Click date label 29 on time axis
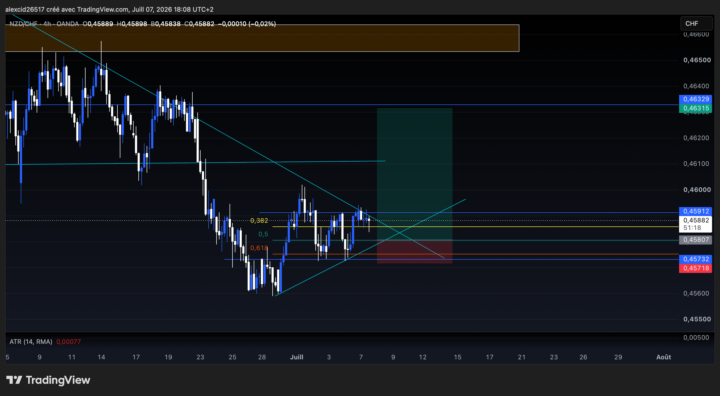This screenshot has width=720, height=396. click(618, 357)
